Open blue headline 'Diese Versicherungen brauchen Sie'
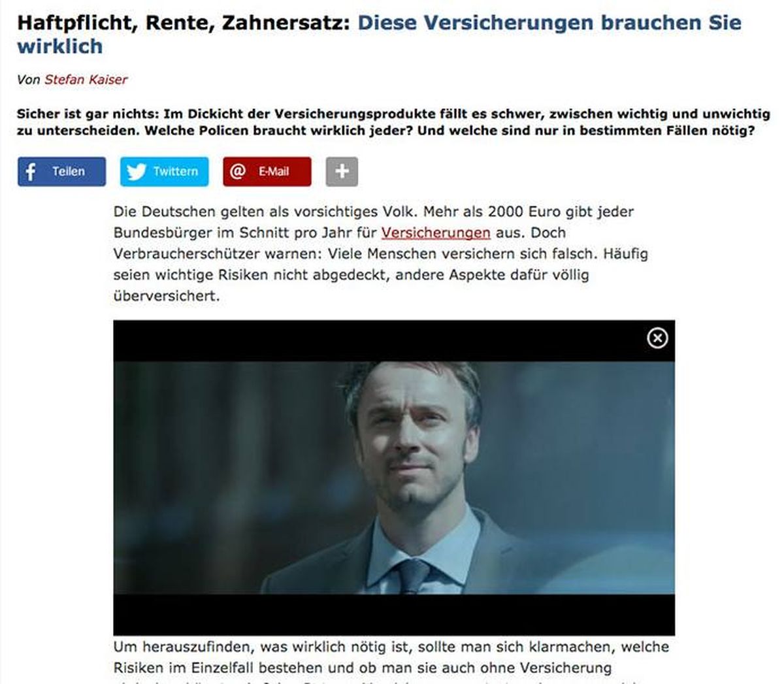This screenshot has width=784, height=684. tap(549, 23)
